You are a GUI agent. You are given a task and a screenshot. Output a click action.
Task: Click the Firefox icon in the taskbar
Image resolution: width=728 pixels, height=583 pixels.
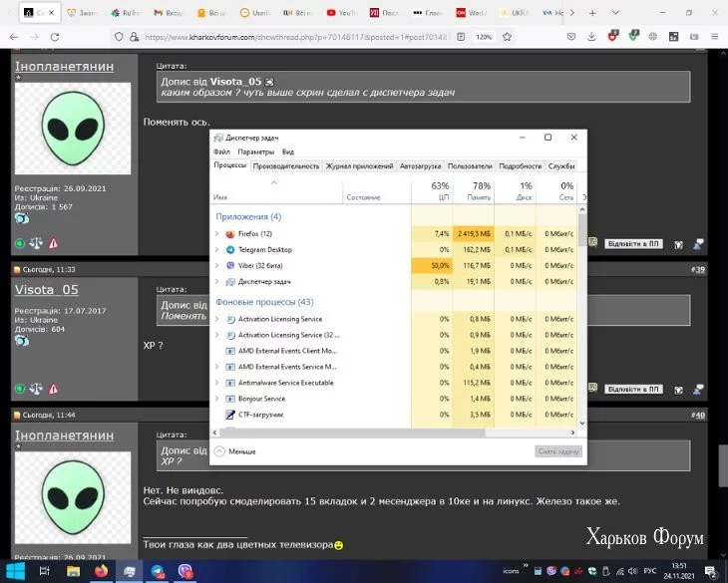click(x=102, y=571)
